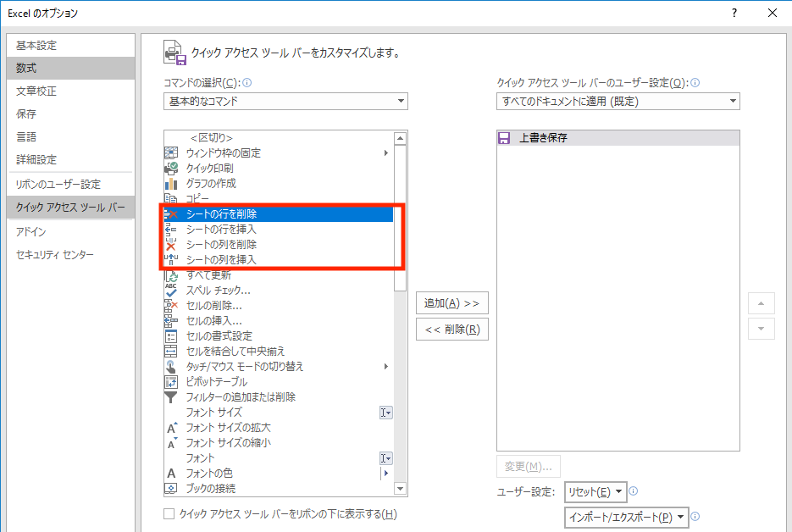The width and height of the screenshot is (792, 532).
Task: Expand タッチ/マウス モード submenu arrow
Action: (386, 366)
